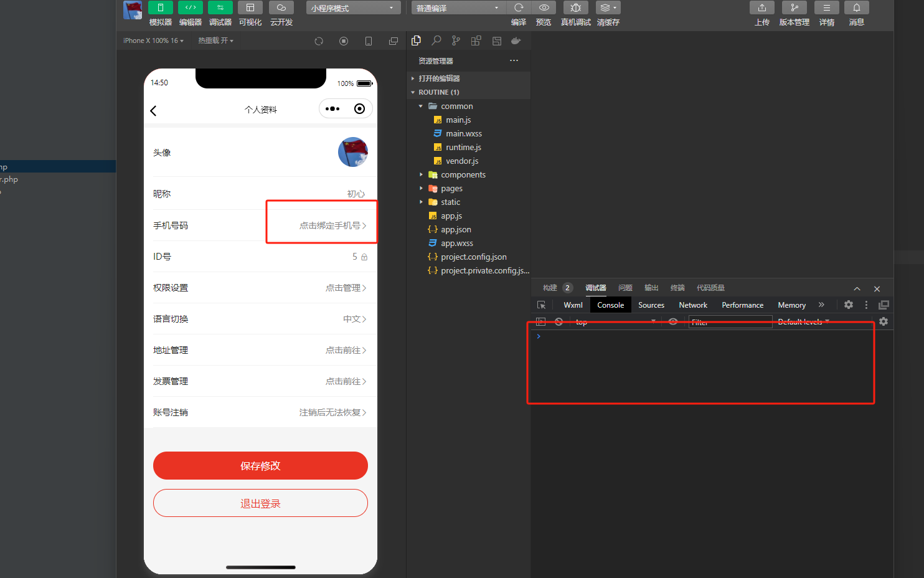
Task: Collapse the debugger panel with the up chevron
Action: pyautogui.click(x=857, y=289)
